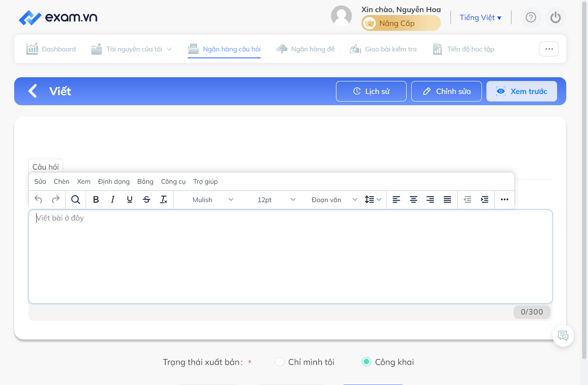The height and width of the screenshot is (385, 588).
Task: Open the Chèn editor menu
Action: click(x=61, y=182)
